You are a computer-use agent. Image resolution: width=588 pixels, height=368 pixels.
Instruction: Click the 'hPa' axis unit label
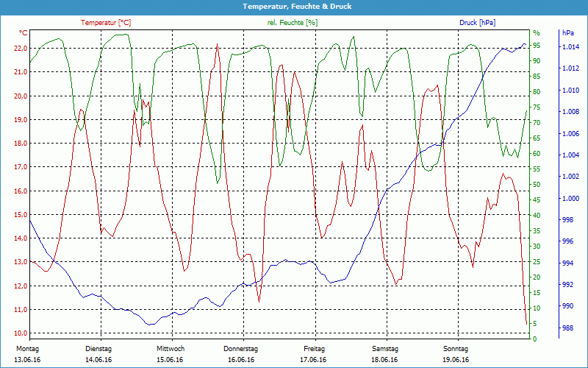(x=568, y=33)
